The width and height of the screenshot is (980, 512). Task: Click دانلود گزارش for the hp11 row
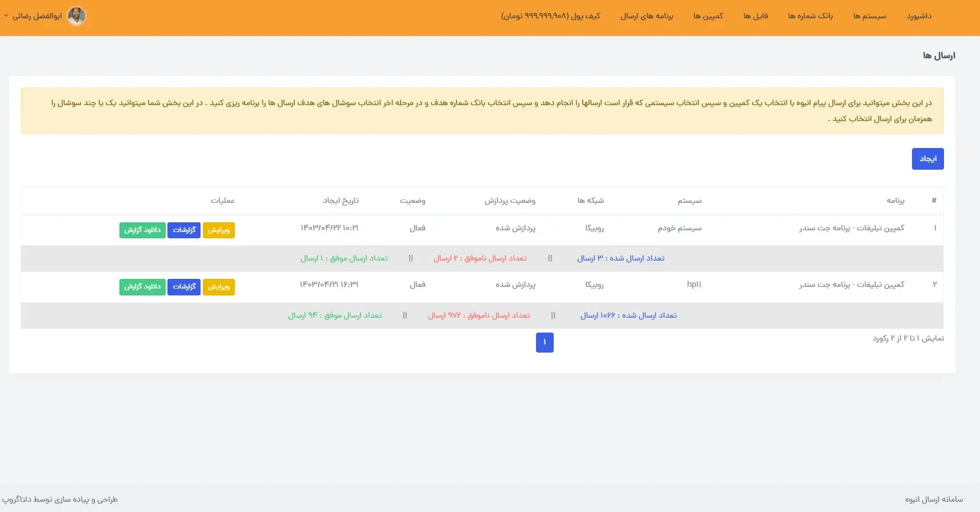point(142,287)
